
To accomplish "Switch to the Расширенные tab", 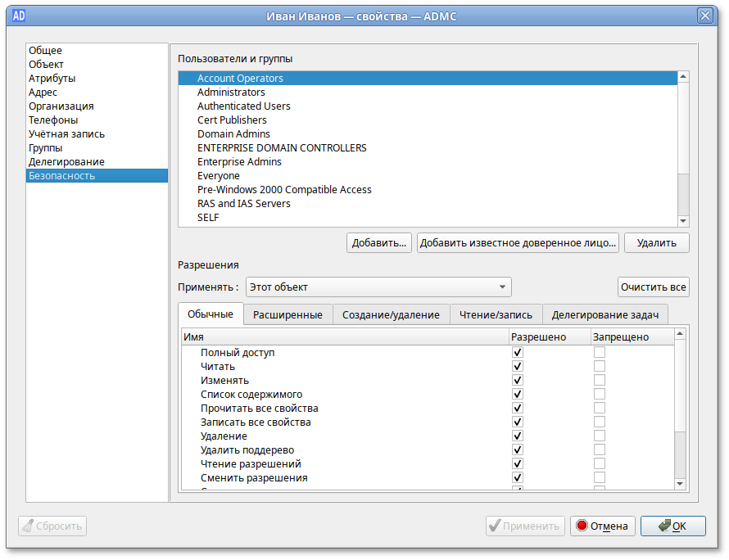I will point(288,315).
